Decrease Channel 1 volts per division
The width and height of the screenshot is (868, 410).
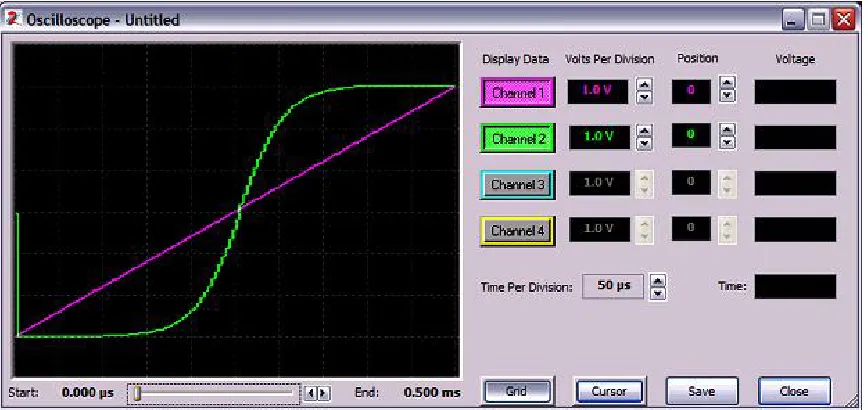pos(644,97)
